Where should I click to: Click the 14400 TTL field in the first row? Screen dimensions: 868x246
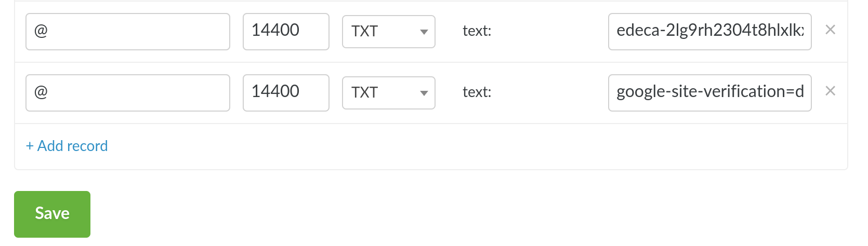coord(285,32)
